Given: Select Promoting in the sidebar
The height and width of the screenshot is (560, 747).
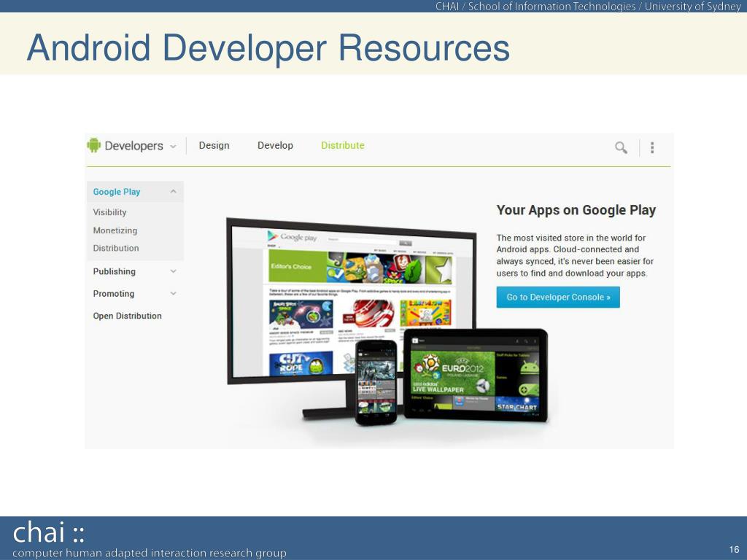Looking at the screenshot, I should tap(114, 293).
